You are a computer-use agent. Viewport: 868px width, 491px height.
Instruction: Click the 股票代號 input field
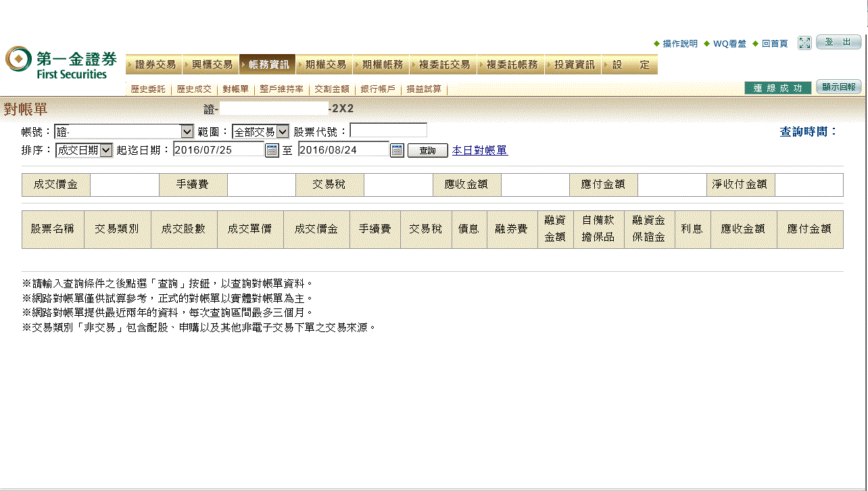[388, 131]
